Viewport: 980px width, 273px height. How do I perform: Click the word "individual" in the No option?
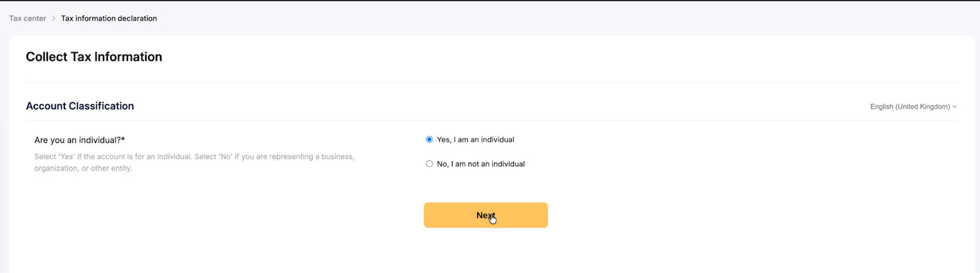[508, 164]
